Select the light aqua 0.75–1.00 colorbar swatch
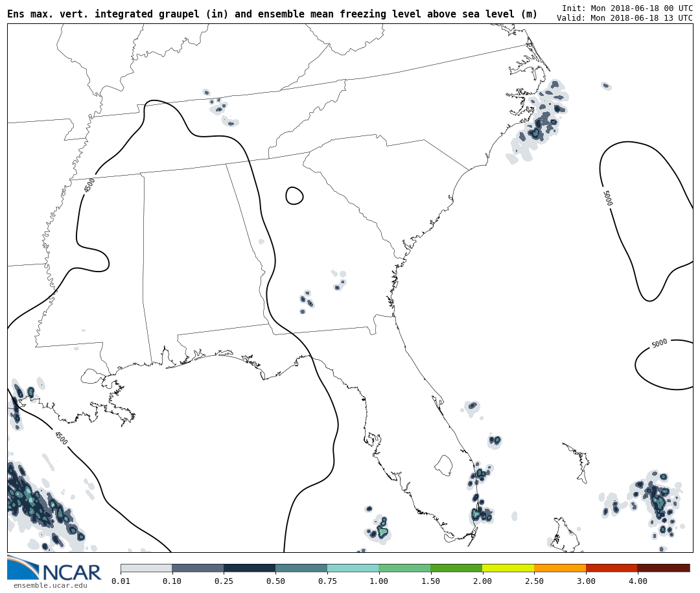Viewport: 700px width, 593px height. click(353, 568)
